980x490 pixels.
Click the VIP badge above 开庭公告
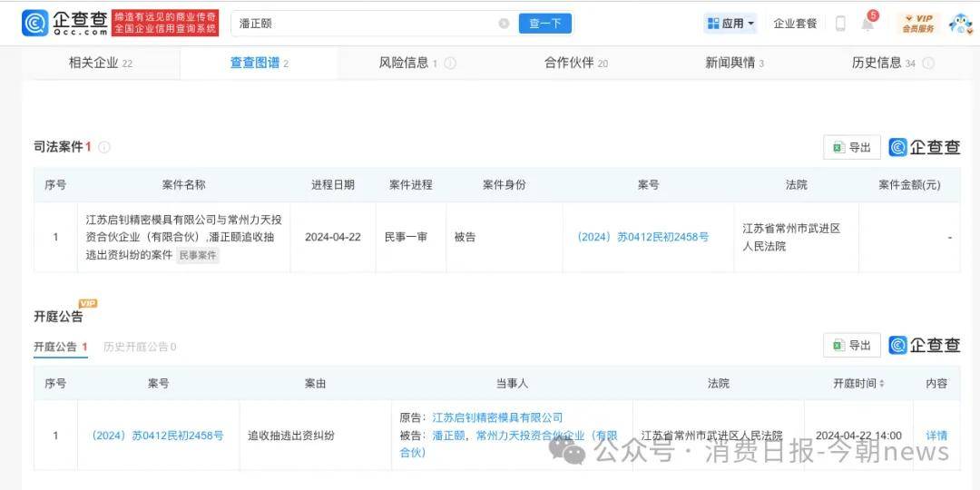pos(87,304)
